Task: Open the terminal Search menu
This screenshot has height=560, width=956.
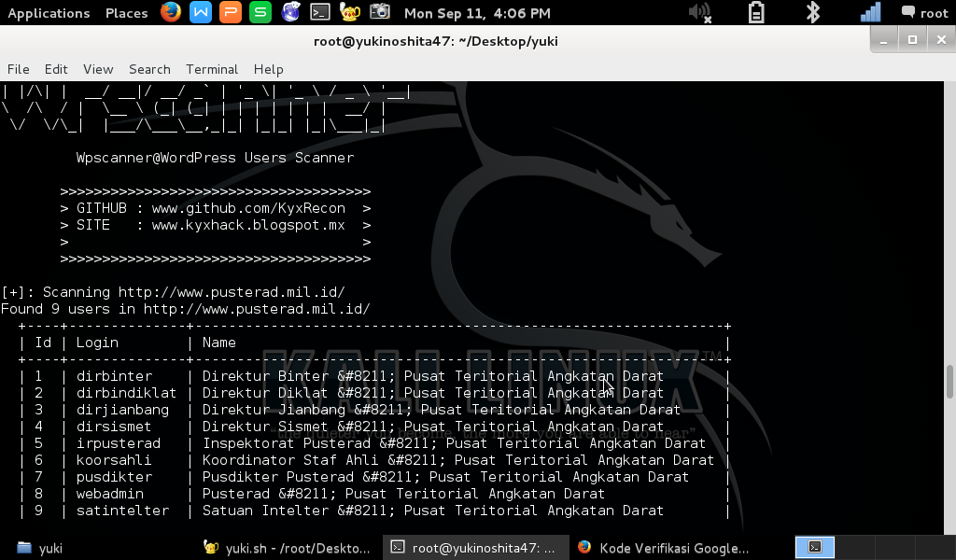Action: 149,69
